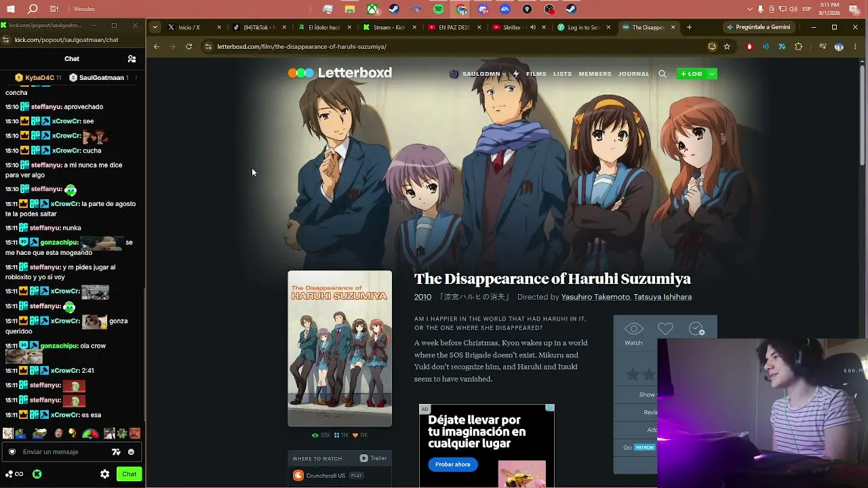The width and height of the screenshot is (868, 488).
Task: Open the Crunchyroll US service icon
Action: coord(298,476)
